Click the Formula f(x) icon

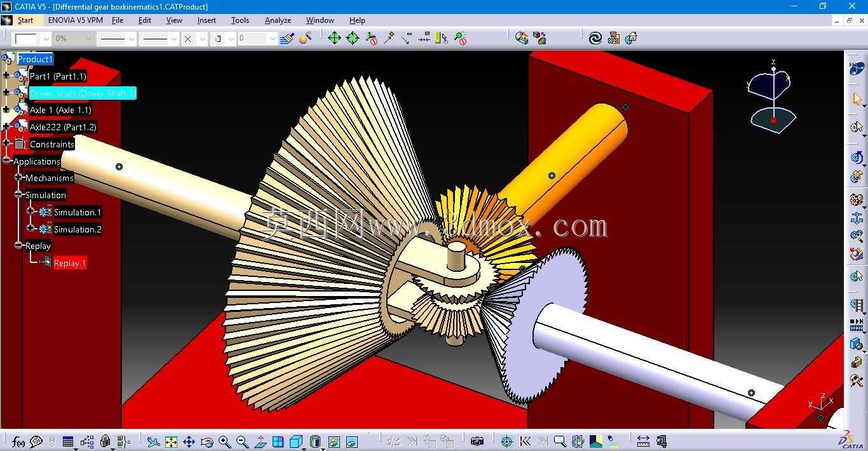(18, 441)
